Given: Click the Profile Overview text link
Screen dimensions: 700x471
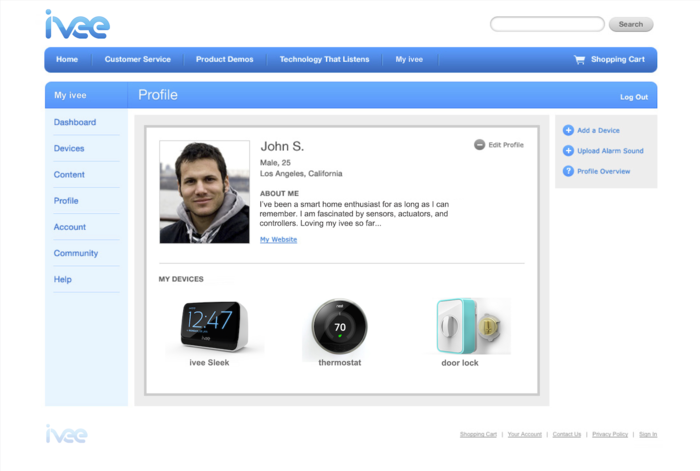Looking at the screenshot, I should pyautogui.click(x=604, y=171).
